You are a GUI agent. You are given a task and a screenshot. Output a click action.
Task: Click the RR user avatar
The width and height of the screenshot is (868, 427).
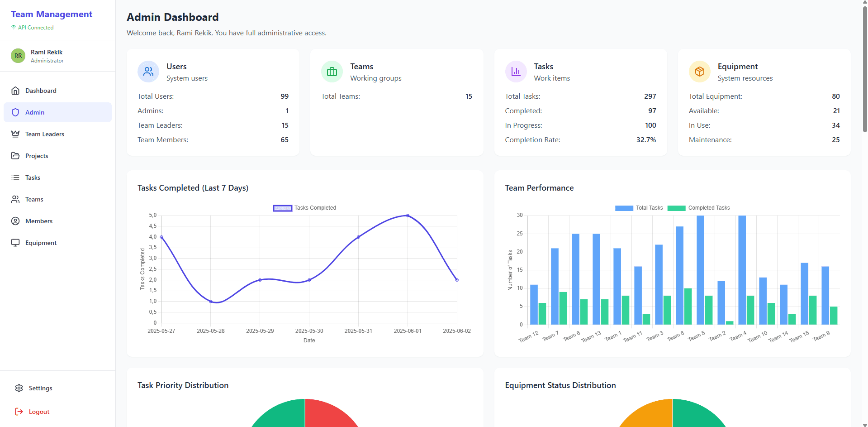point(18,56)
